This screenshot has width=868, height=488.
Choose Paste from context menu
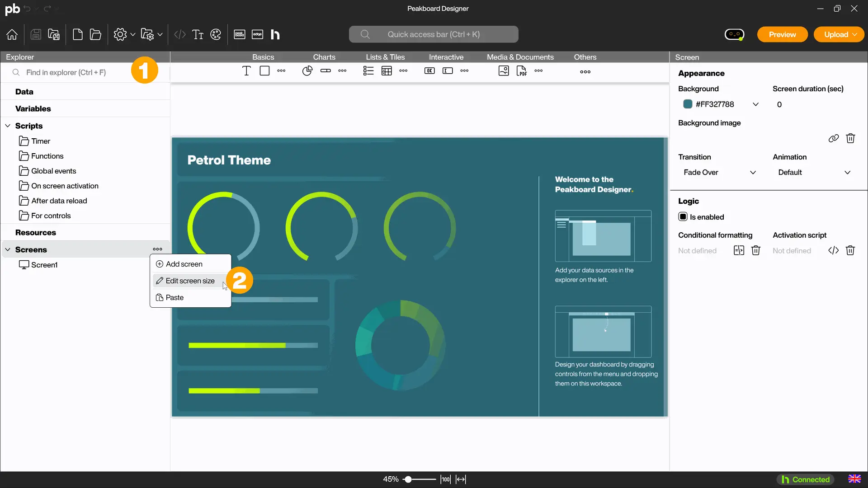190,297
